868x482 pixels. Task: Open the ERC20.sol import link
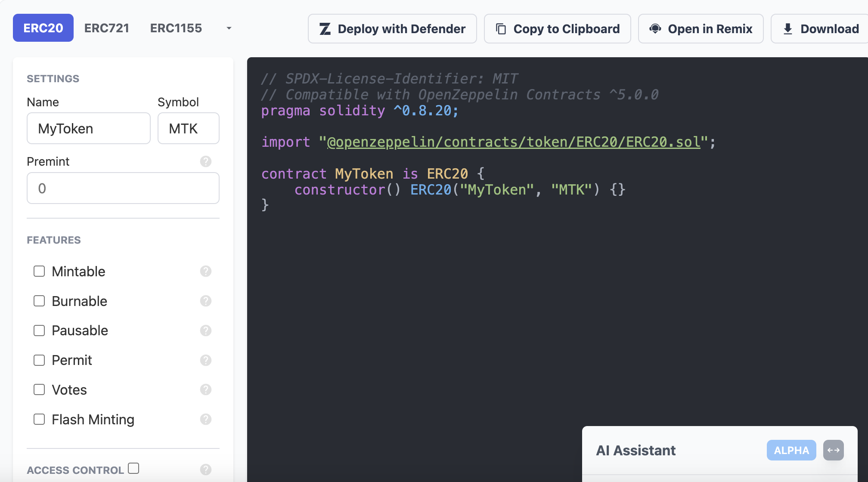[x=513, y=142]
